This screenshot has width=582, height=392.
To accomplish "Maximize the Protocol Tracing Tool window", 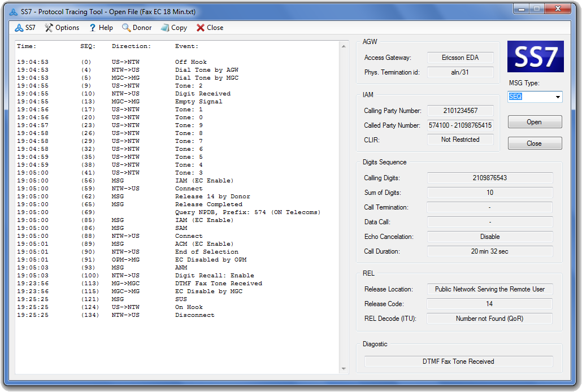I will point(537,8).
